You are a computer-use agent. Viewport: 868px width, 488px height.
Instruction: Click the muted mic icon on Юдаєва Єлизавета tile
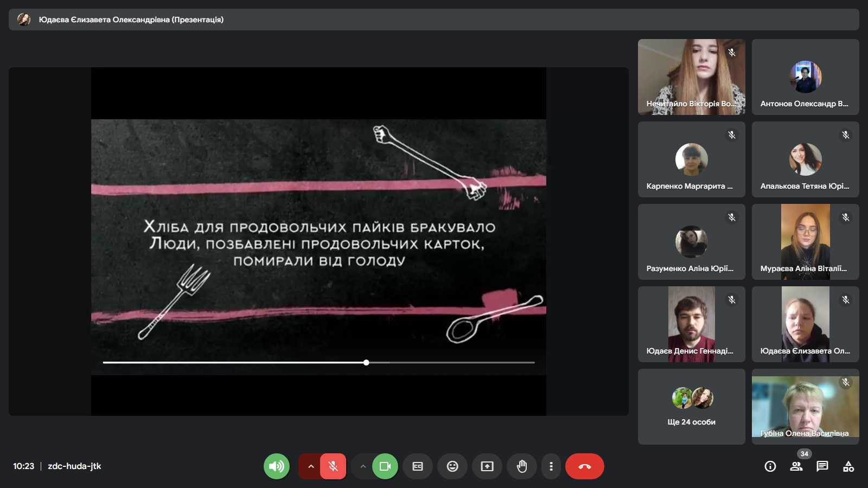[x=846, y=300]
